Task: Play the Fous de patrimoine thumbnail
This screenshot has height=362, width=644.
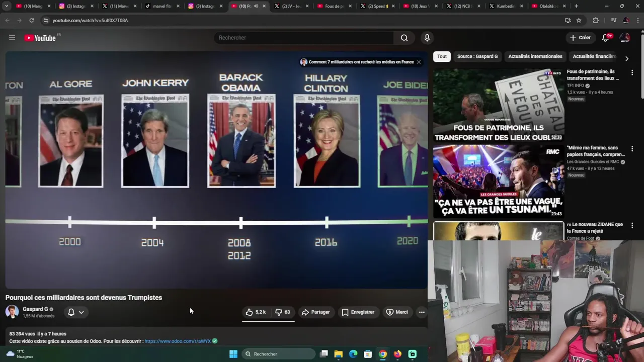Action: point(499,106)
